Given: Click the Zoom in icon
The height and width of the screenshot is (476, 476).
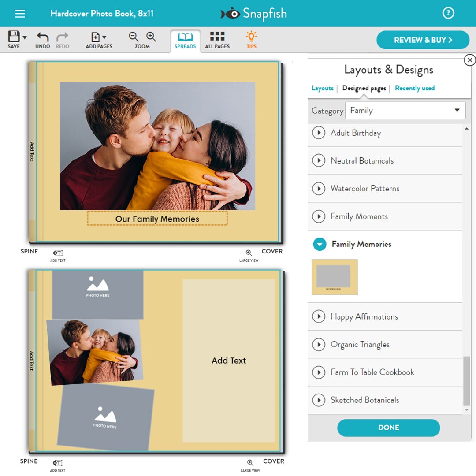Looking at the screenshot, I should coord(150,36).
